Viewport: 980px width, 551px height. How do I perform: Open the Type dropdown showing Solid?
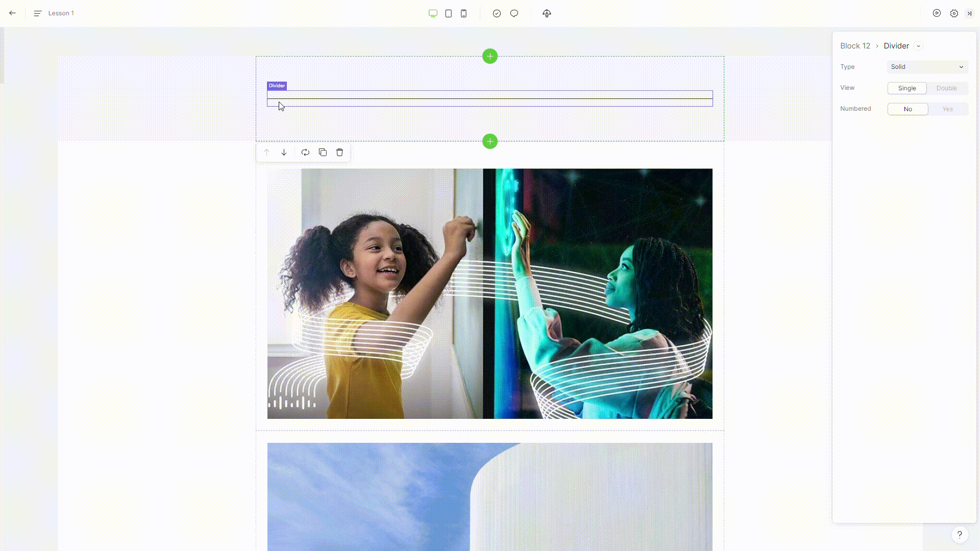point(927,67)
